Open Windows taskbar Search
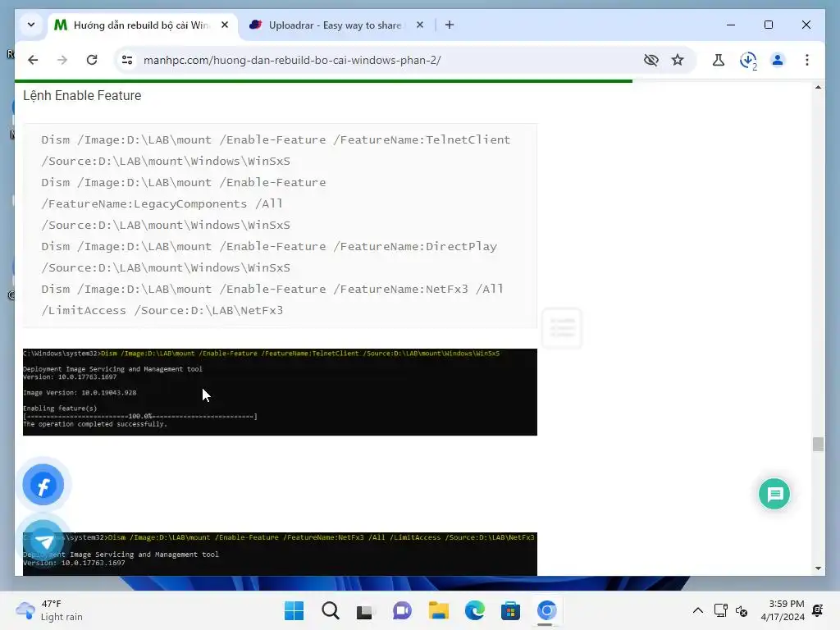 pyautogui.click(x=330, y=610)
